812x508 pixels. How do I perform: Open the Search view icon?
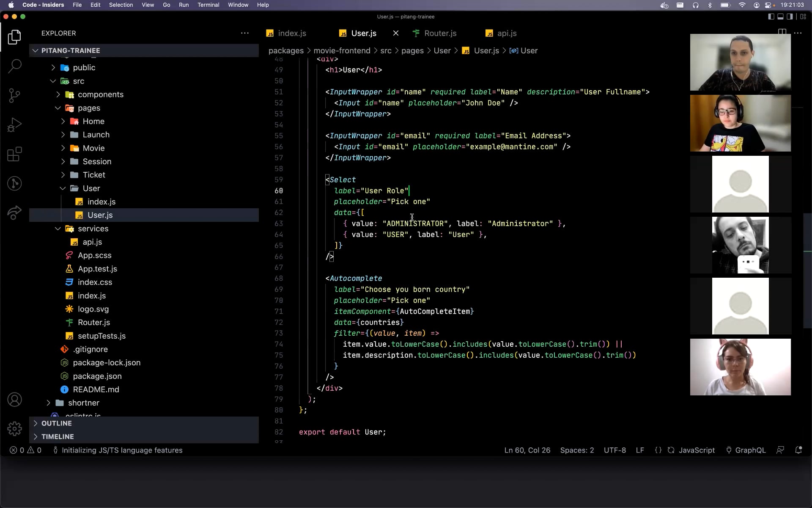point(14,66)
